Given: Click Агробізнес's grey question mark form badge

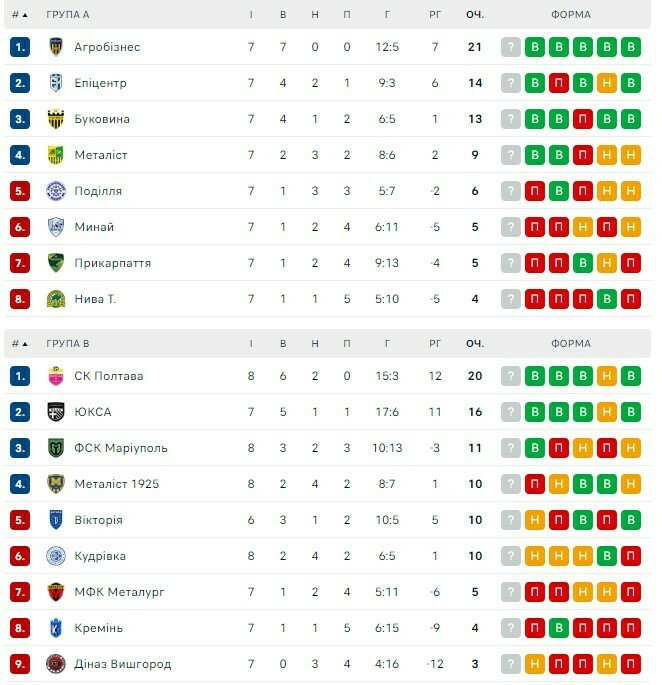Looking at the screenshot, I should pyautogui.click(x=511, y=47).
